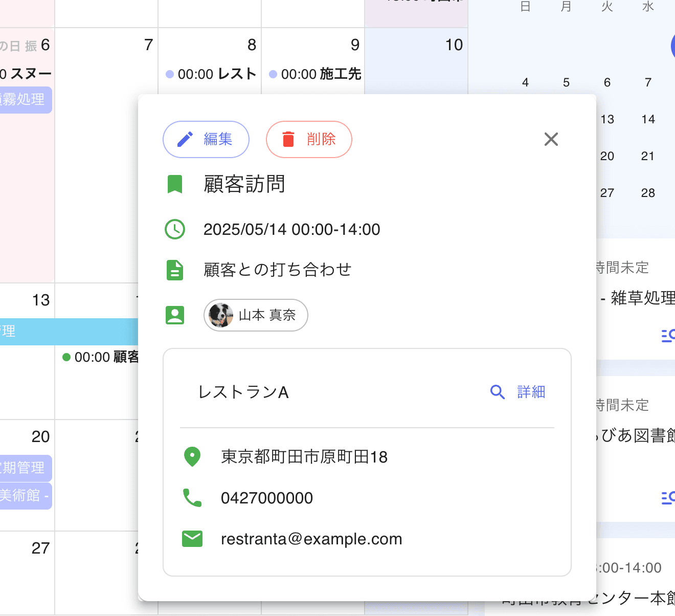Close the event popup with the X
This screenshot has height=616, width=675.
[551, 139]
